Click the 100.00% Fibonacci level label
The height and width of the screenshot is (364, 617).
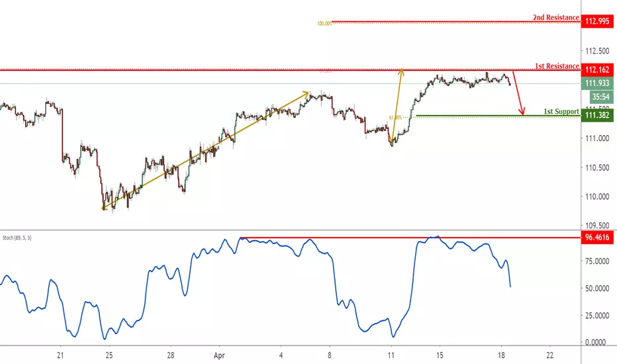point(324,24)
